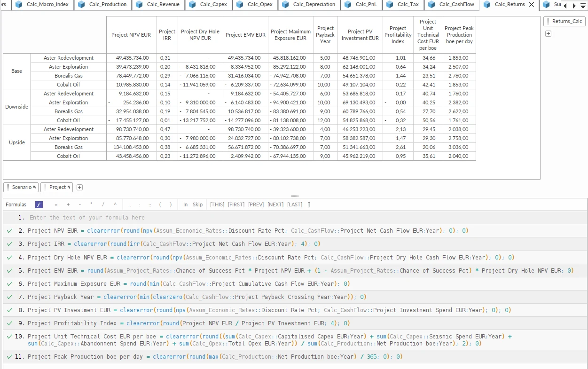This screenshot has height=369, width=588.
Task: Click the cell value 134.108.453,00
Action: (x=131, y=147)
